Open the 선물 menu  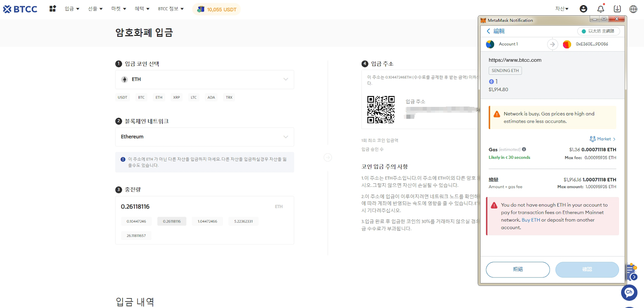tap(95, 9)
